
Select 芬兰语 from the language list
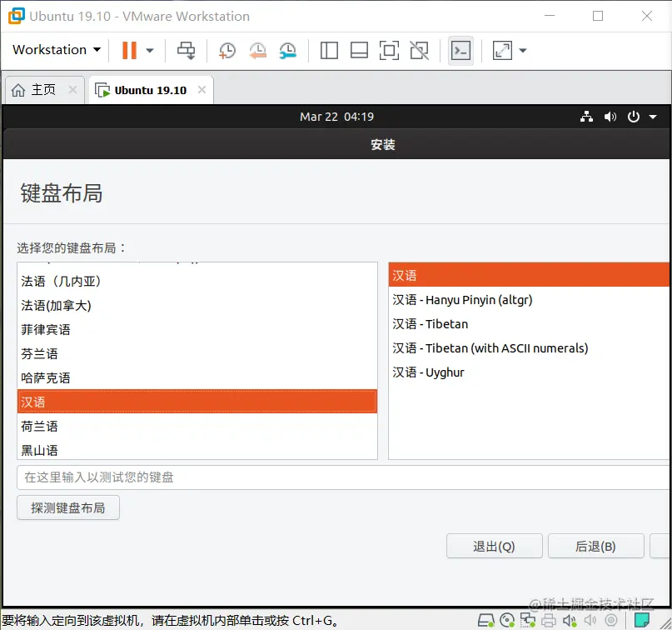pos(38,353)
